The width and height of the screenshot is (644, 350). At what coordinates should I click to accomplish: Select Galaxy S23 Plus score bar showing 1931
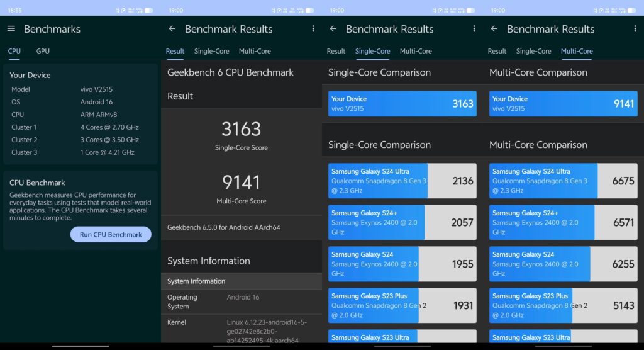click(402, 305)
